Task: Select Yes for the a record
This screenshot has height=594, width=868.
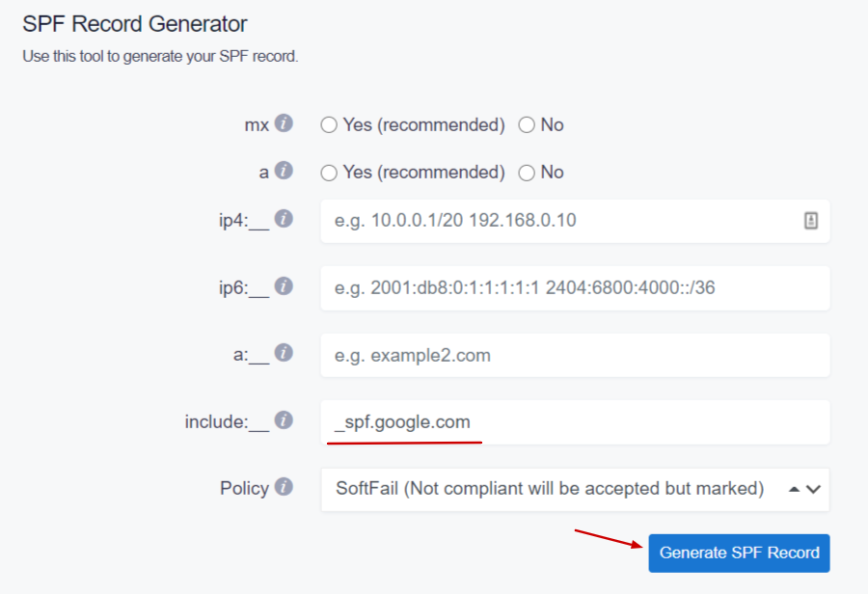Action: tap(328, 172)
